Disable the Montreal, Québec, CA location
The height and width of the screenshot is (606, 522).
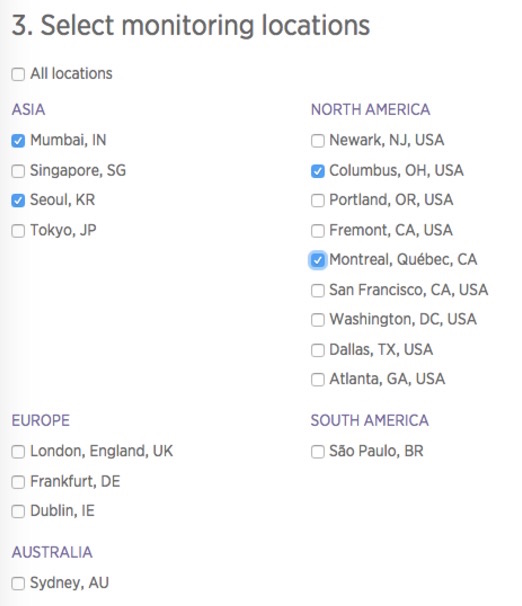pyautogui.click(x=318, y=260)
